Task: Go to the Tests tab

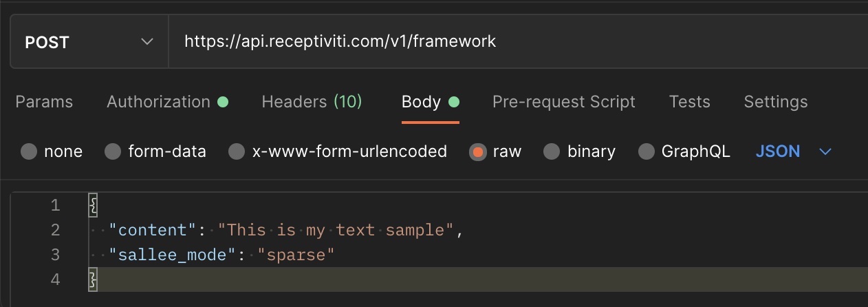Action: [x=689, y=102]
